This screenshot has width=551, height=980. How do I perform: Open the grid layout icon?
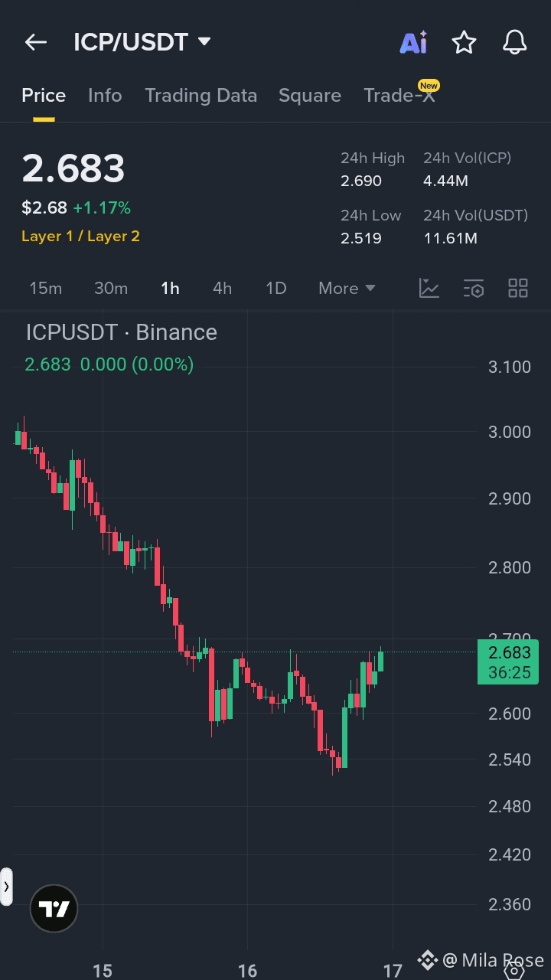[518, 289]
